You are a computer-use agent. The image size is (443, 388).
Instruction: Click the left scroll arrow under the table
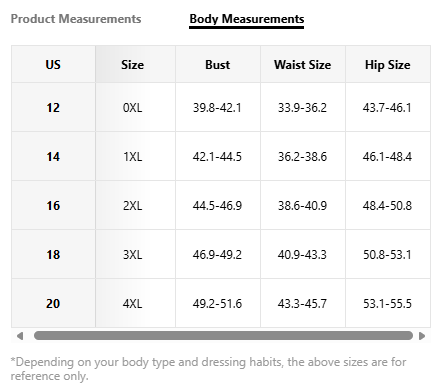pyautogui.click(x=20, y=336)
